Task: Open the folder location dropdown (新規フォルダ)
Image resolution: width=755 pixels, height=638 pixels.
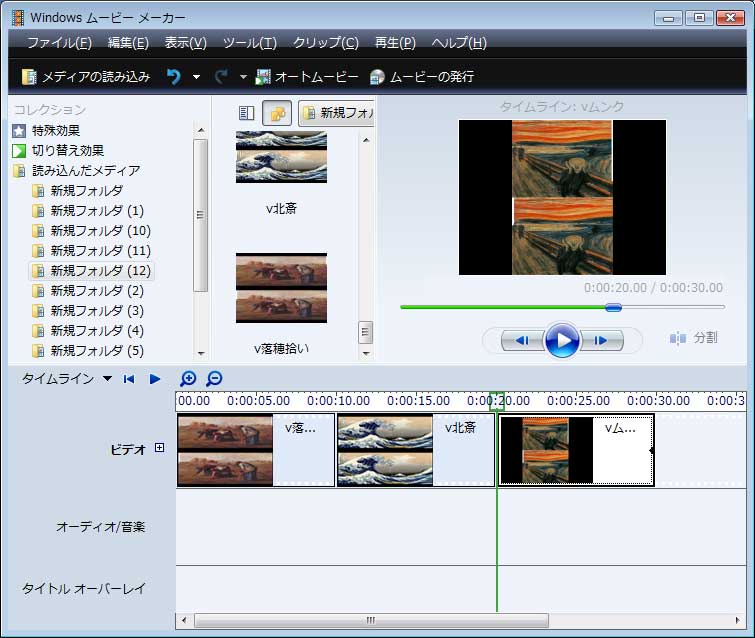Action: 336,113
